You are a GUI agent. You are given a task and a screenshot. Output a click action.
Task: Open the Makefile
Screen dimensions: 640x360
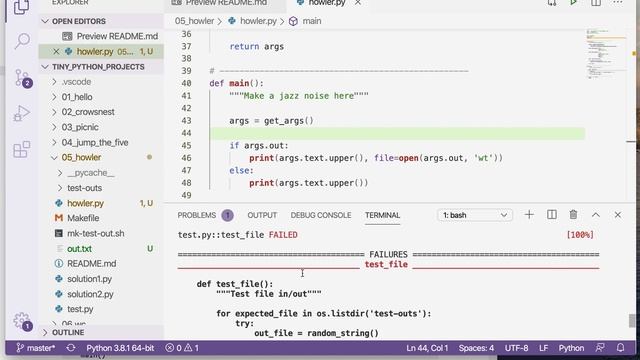coord(83,218)
